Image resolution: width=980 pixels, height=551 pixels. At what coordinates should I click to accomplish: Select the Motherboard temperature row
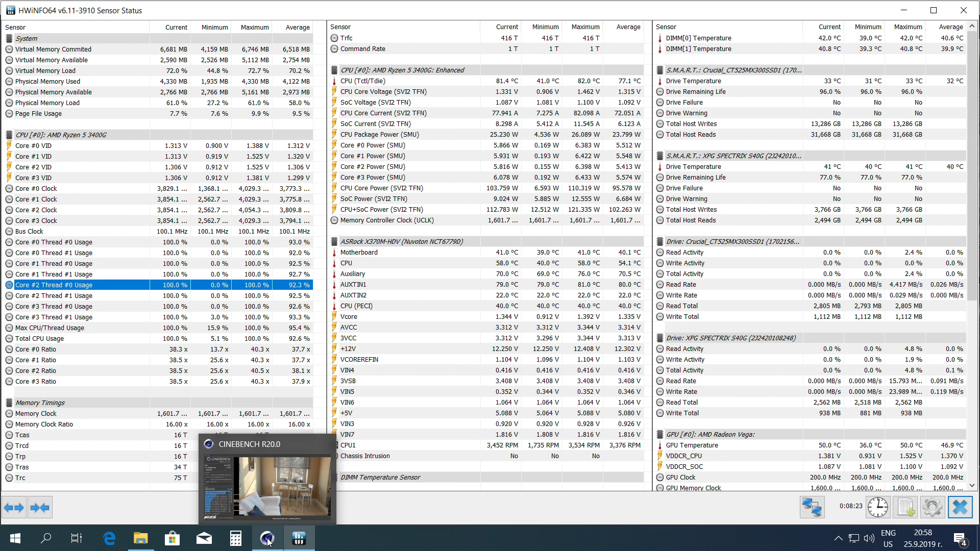tap(486, 252)
